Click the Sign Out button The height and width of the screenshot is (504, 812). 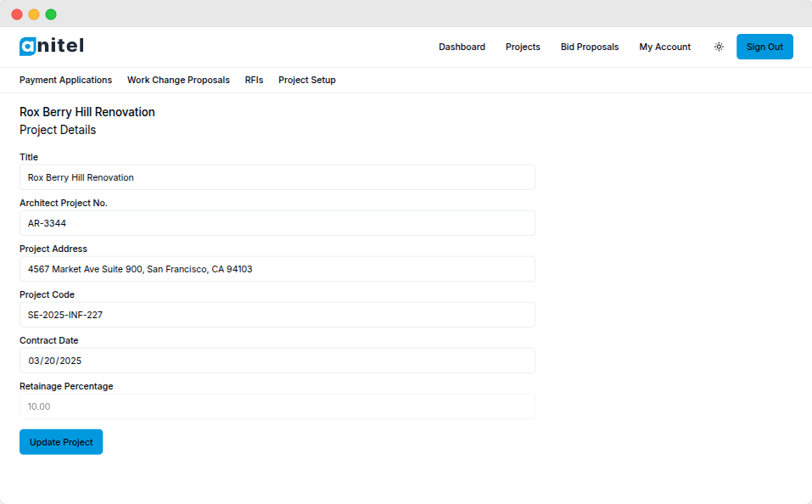764,47
